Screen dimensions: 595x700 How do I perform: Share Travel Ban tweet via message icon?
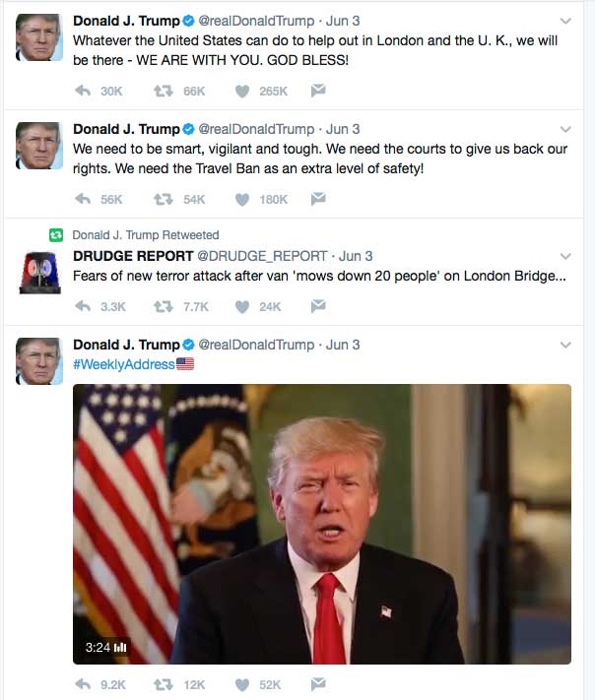(x=318, y=198)
